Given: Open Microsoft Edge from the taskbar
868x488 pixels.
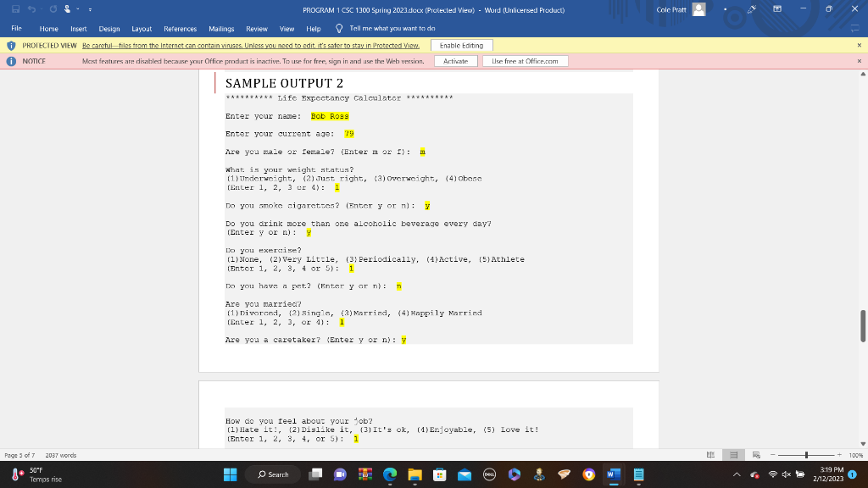Looking at the screenshot, I should 388,474.
